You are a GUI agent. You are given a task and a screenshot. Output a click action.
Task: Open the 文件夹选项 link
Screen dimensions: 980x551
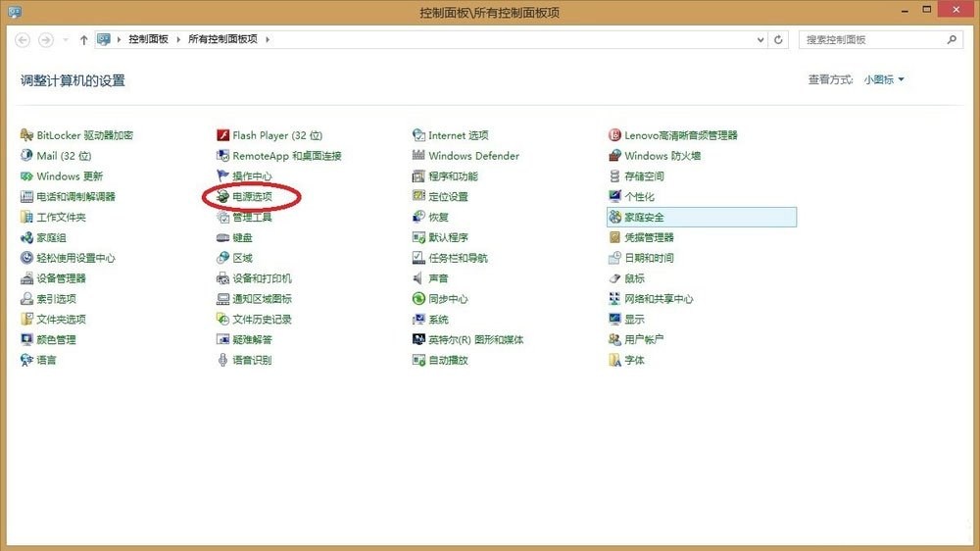coord(61,319)
